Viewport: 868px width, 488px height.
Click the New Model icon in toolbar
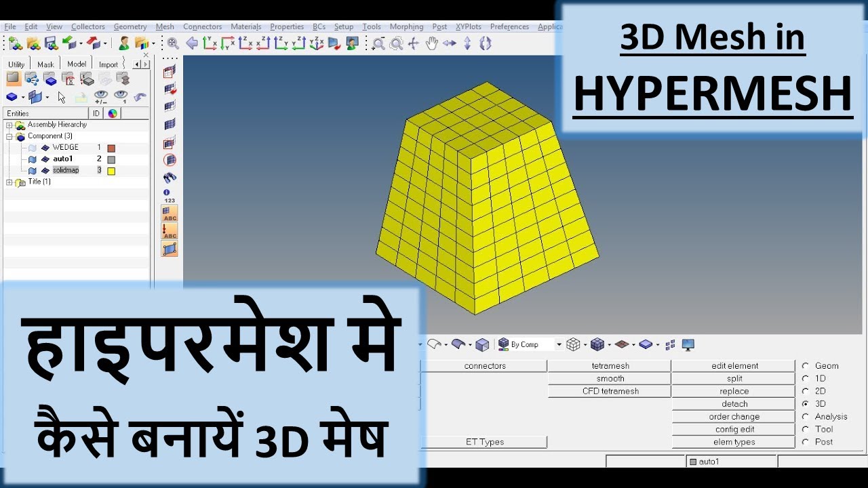pos(15,43)
